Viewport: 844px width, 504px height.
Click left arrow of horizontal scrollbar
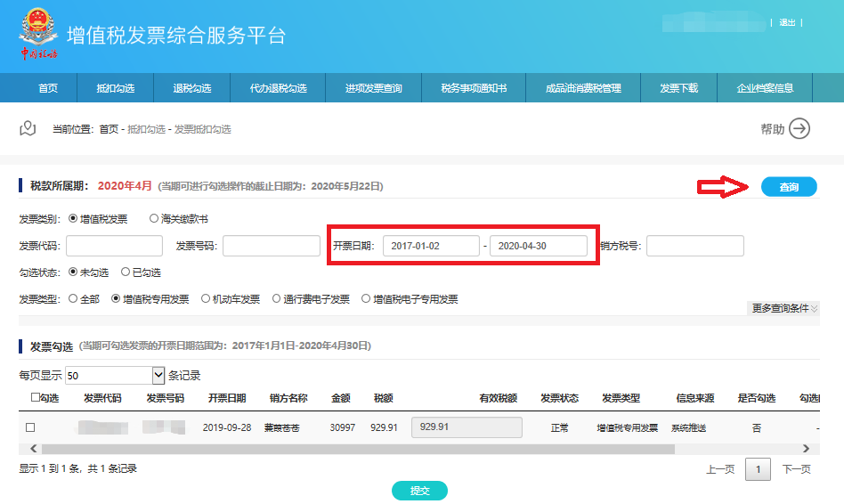pyautogui.click(x=30, y=450)
